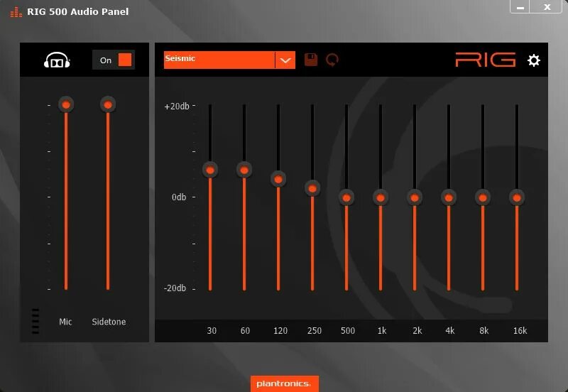This screenshot has width=568, height=392.
Task: Click the 8k band slider handle
Action: (x=483, y=198)
